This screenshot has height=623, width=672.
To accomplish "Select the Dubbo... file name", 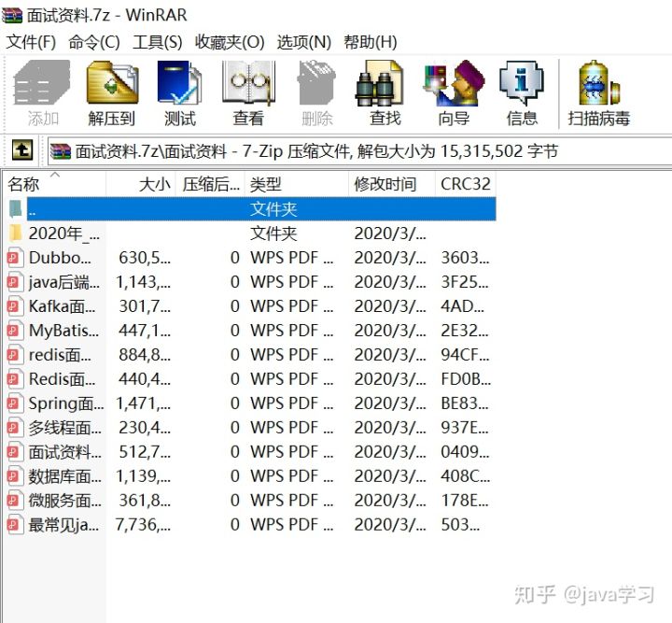I will pyautogui.click(x=60, y=258).
